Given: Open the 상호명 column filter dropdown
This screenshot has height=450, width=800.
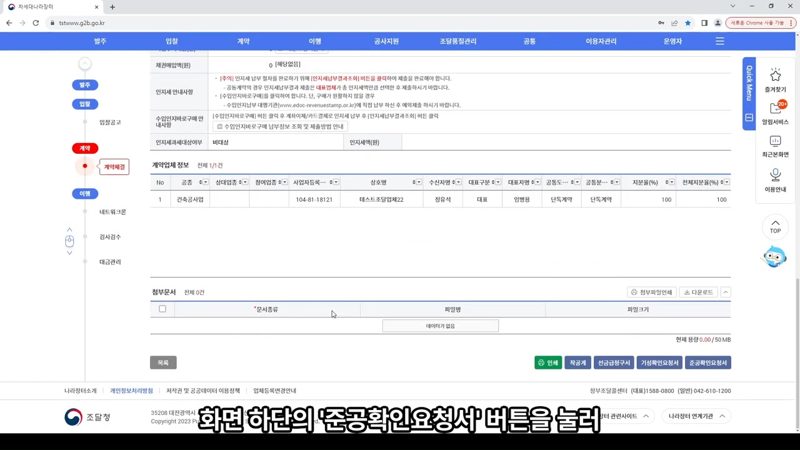Looking at the screenshot, I should [417, 182].
